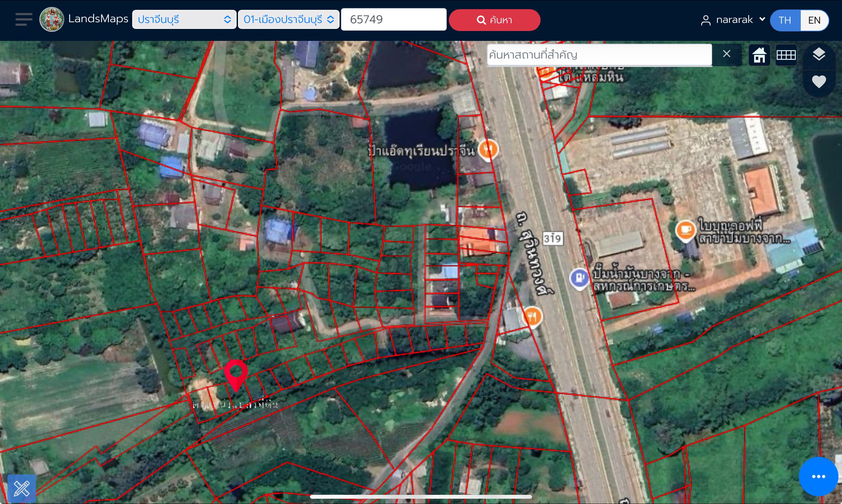Viewport: 842px width, 504px height.
Task: Switch language to TH
Action: click(785, 20)
